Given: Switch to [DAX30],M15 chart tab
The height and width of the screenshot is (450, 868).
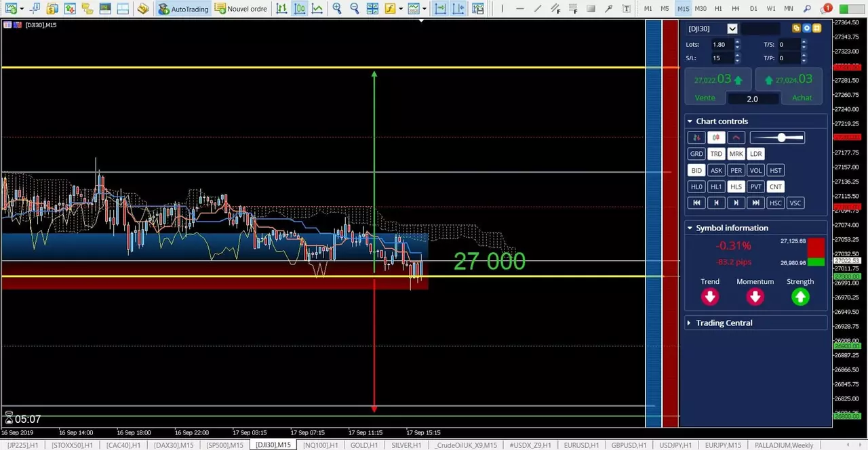Looking at the screenshot, I should click(x=174, y=445).
